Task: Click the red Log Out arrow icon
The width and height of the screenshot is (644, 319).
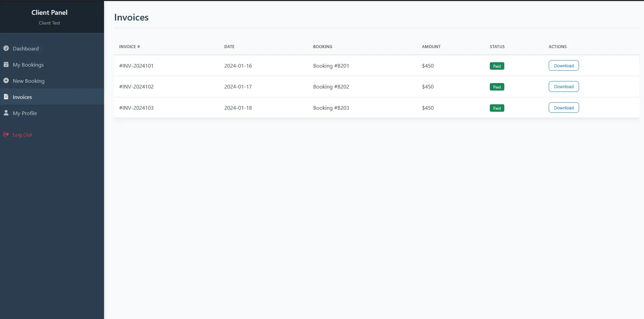Action: [6, 134]
